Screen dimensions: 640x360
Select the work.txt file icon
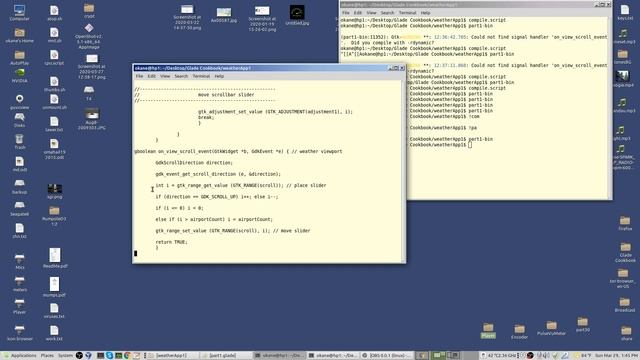[54, 333]
